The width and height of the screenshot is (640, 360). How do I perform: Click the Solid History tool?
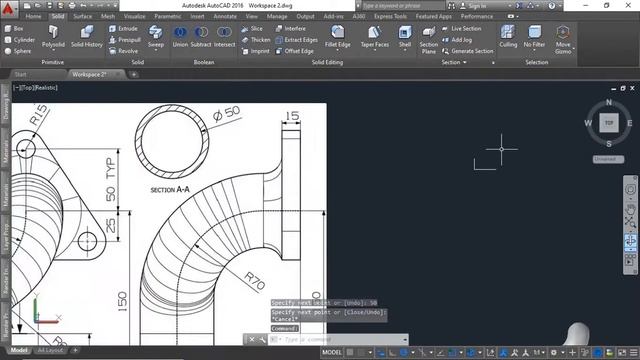87,36
